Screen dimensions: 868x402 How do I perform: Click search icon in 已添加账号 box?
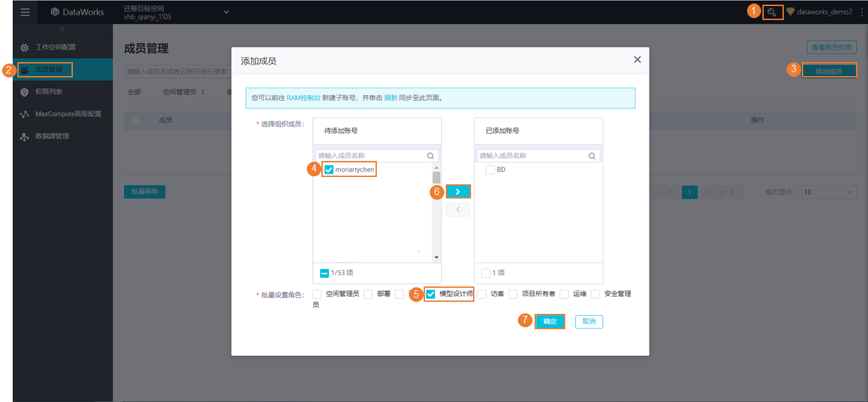pyautogui.click(x=592, y=156)
